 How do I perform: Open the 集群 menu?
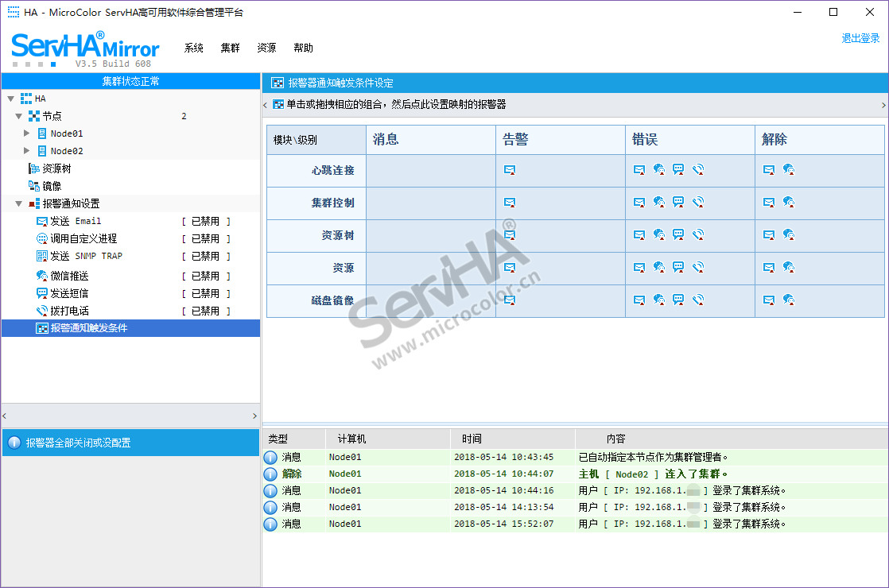230,48
